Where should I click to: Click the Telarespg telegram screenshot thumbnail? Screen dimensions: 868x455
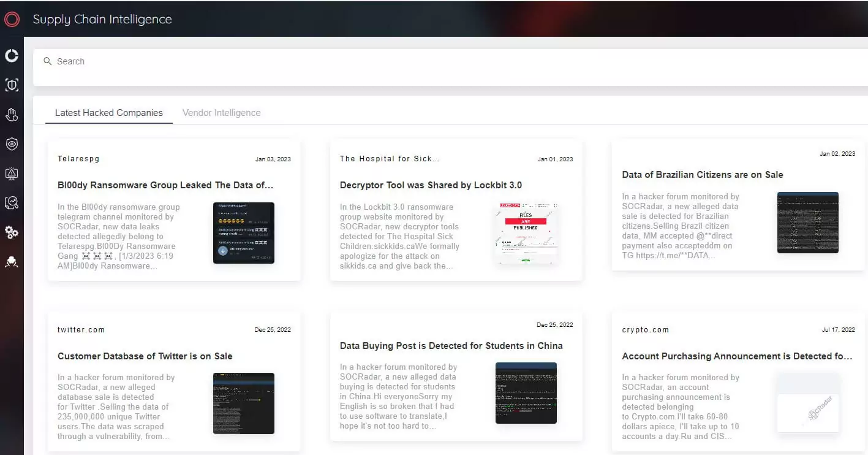[x=244, y=233]
